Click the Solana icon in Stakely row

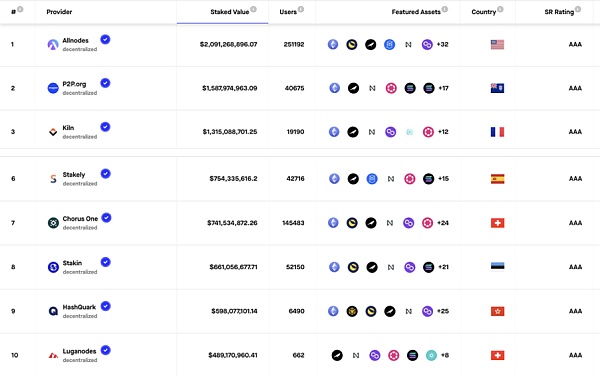click(x=429, y=179)
